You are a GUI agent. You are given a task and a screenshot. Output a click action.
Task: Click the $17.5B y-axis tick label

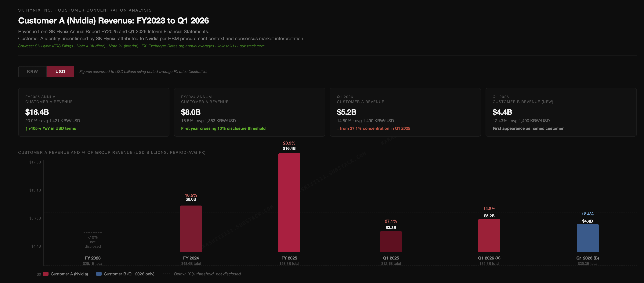(x=35, y=162)
